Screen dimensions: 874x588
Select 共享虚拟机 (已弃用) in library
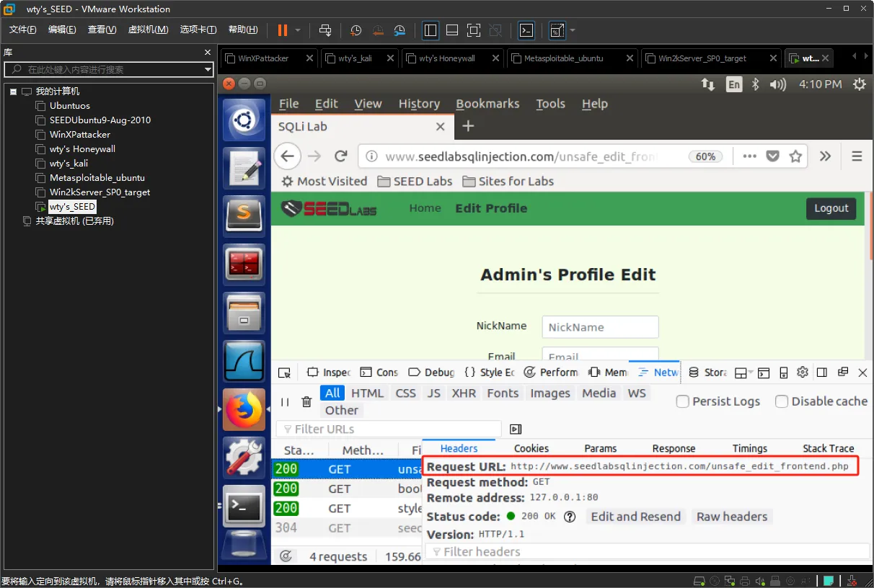(x=75, y=221)
